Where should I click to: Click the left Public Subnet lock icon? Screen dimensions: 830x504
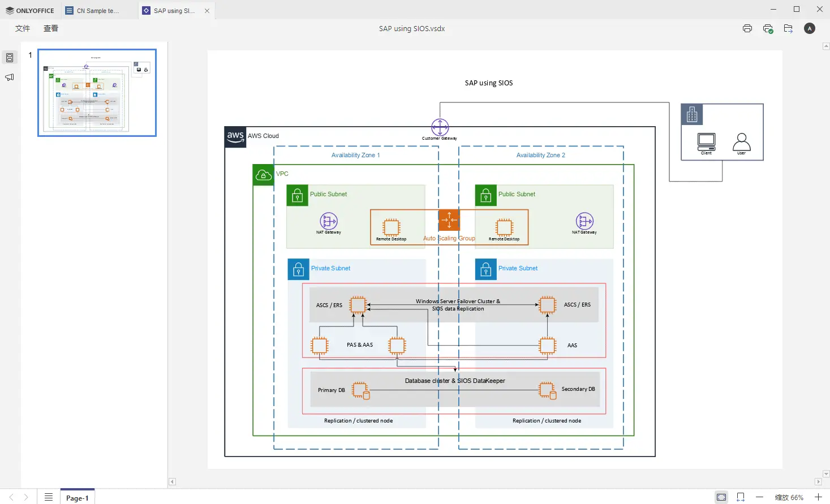pos(297,196)
